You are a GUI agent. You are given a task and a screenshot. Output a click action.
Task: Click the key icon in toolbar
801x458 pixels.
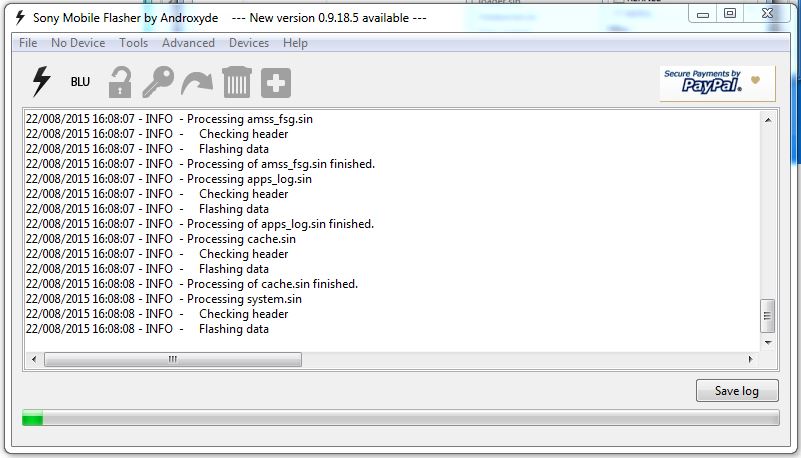158,82
